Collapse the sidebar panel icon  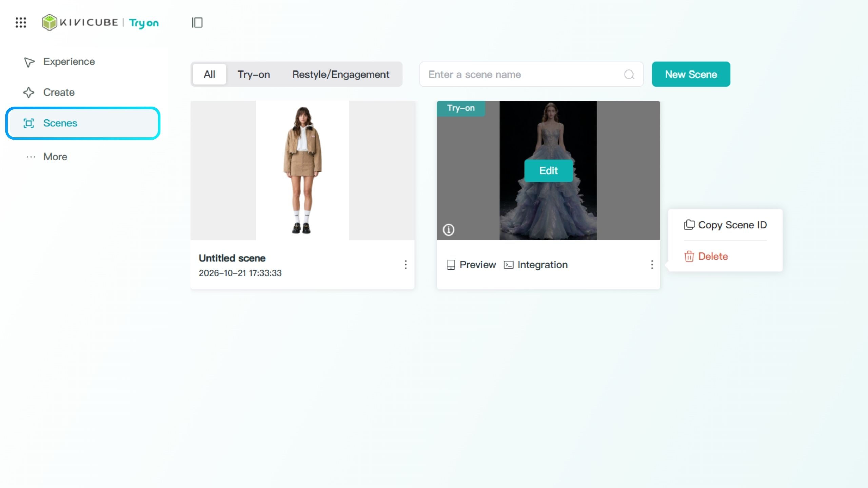coord(197,23)
